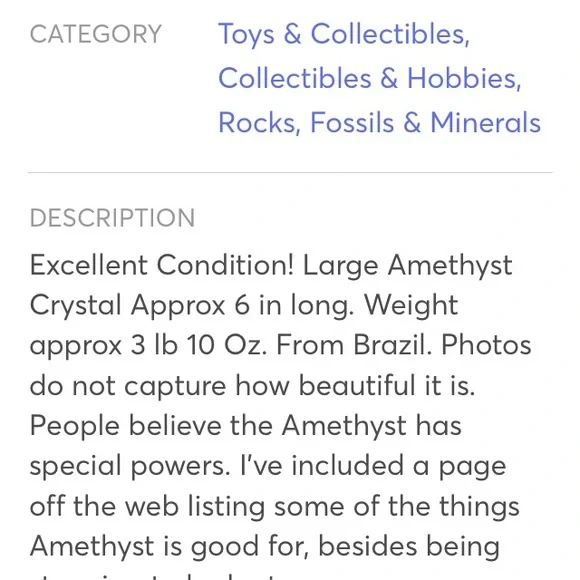Click the words 'People believe' in the description
The height and width of the screenshot is (580, 580).
pyautogui.click(x=125, y=426)
